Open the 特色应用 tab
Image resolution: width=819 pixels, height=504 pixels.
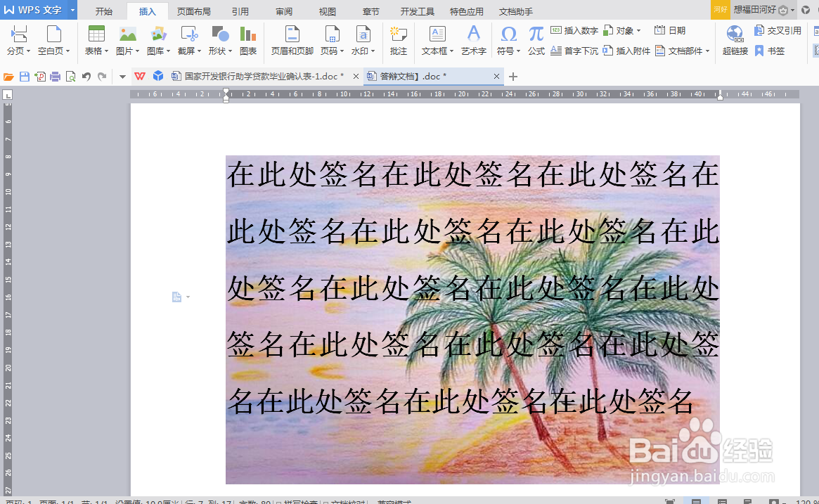tap(466, 11)
